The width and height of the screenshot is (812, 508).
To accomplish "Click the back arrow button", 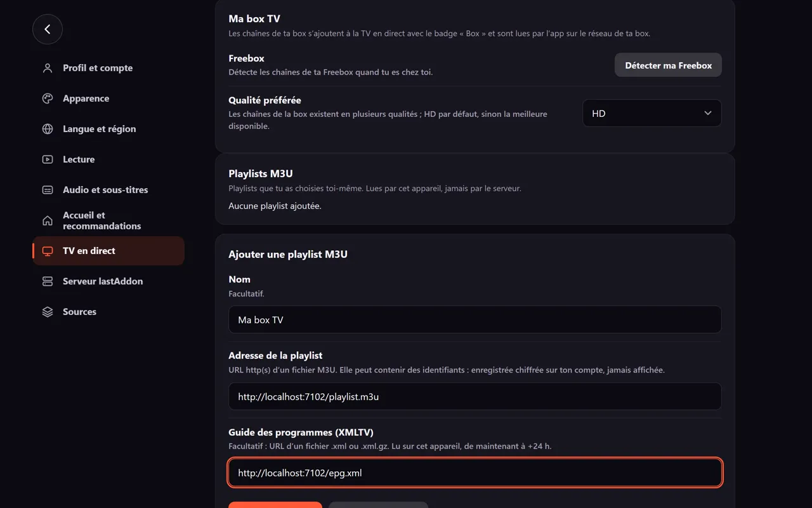I will coord(48,29).
